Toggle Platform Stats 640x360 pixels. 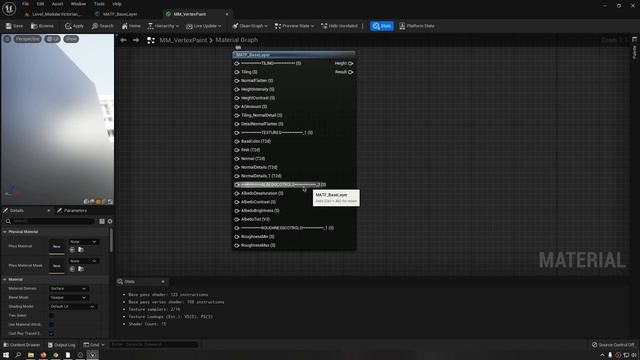[416, 26]
